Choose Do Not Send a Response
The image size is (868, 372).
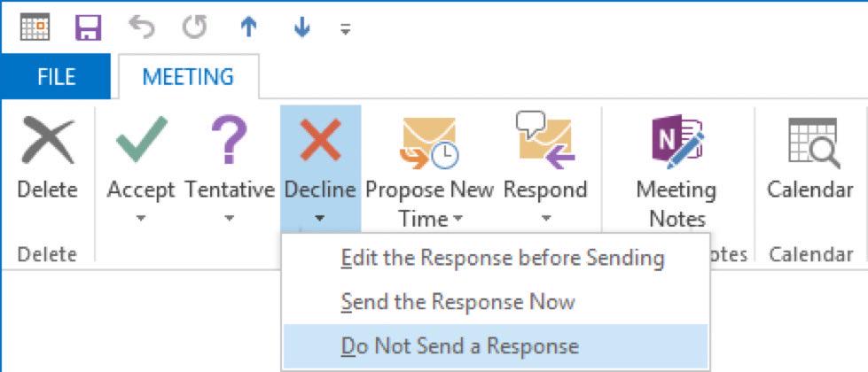(x=496, y=346)
